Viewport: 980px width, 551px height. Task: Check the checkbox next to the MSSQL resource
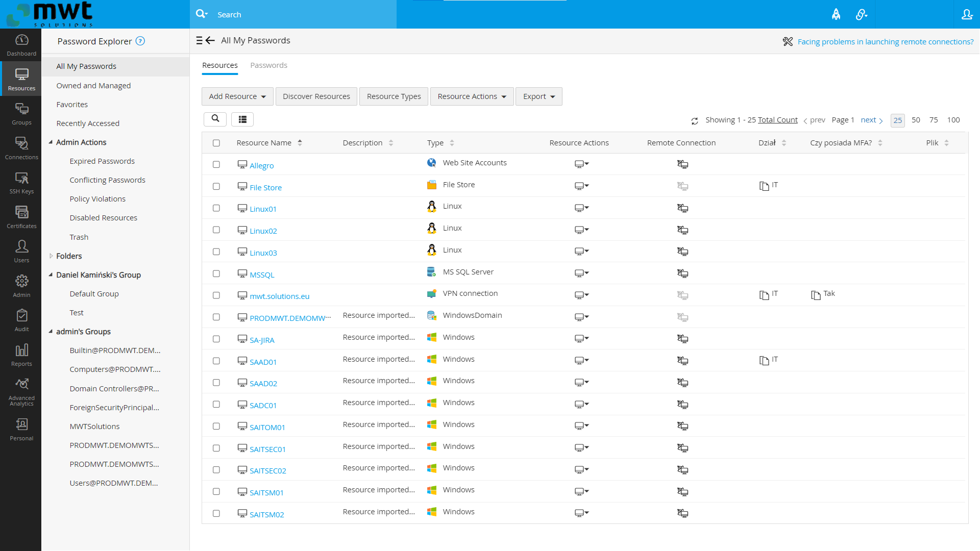click(x=216, y=273)
